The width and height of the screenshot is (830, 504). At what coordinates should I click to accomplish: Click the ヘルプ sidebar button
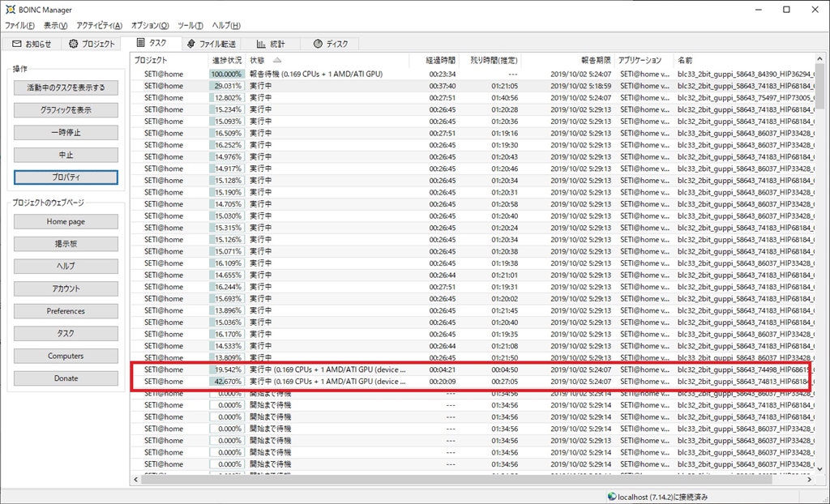click(x=66, y=267)
